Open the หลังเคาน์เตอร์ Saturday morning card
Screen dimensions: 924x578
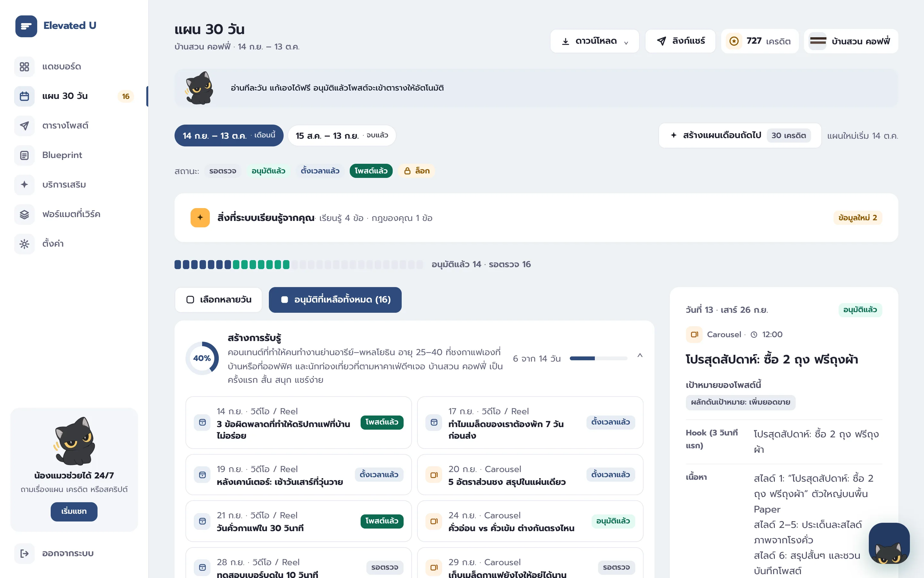click(299, 475)
